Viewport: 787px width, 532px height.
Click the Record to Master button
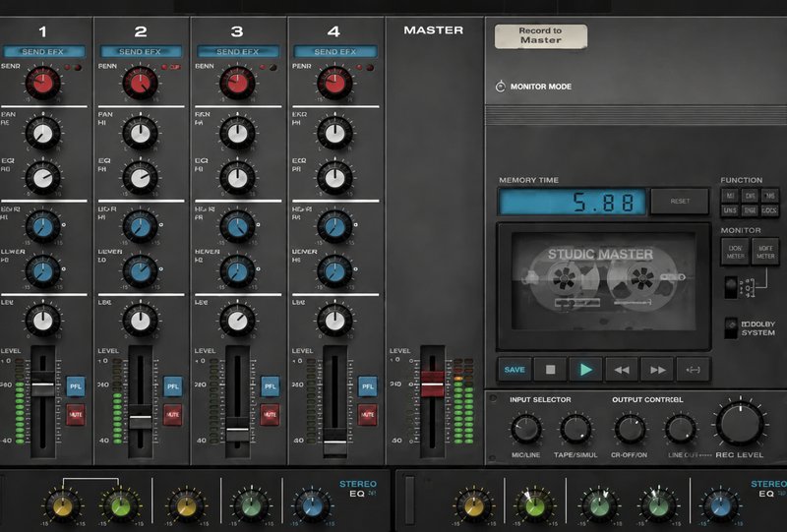point(540,36)
